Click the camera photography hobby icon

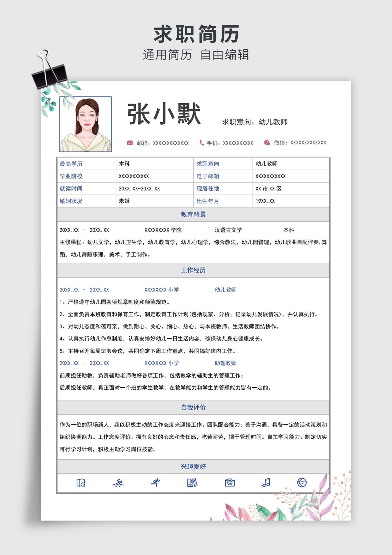(x=230, y=483)
